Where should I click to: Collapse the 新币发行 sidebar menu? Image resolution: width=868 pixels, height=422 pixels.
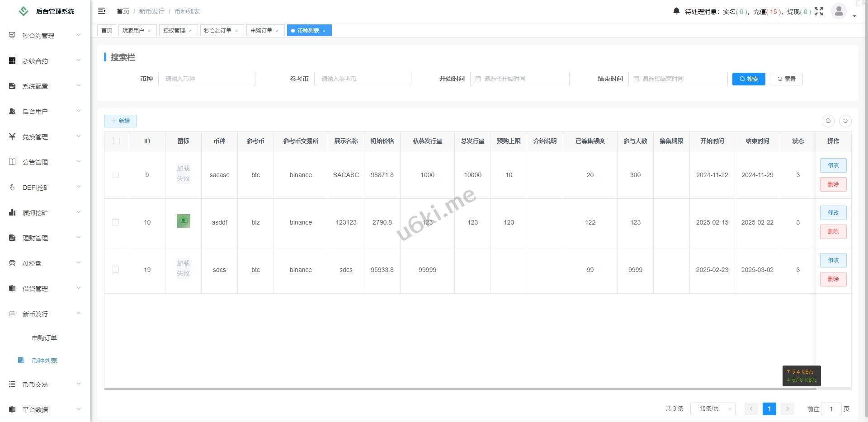45,314
